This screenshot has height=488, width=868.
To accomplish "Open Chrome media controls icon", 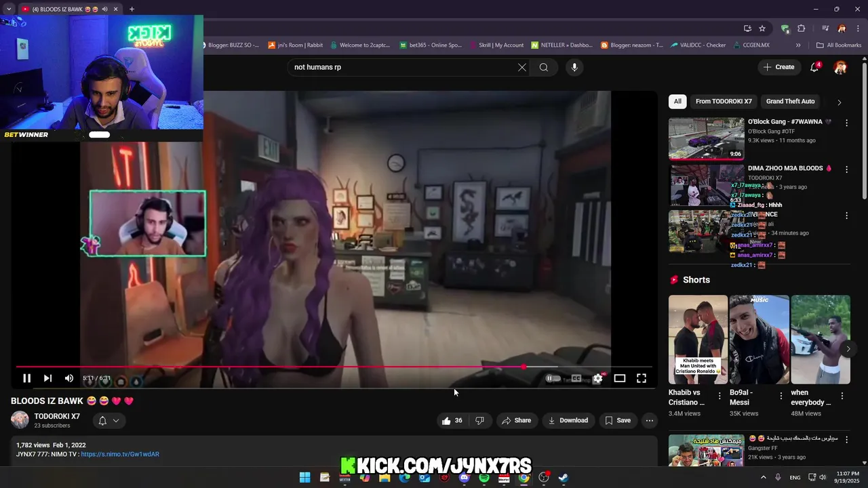I will (825, 28).
